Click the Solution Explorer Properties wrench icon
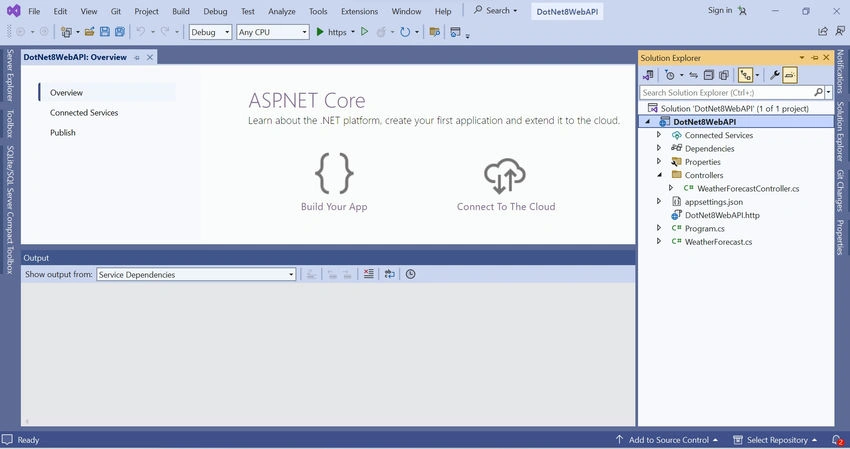 coord(775,75)
